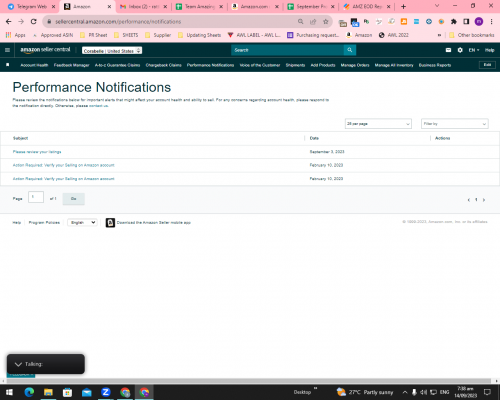
Task: Open the per page results dropdown
Action: tap(378, 124)
